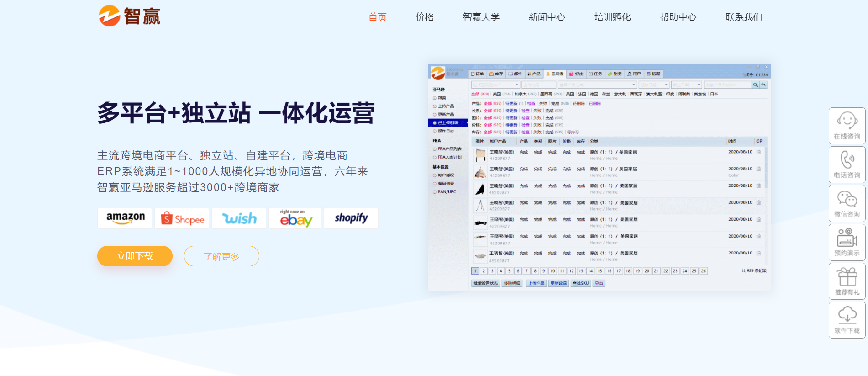Select 更新产品 radio in ERP sidebar
This screenshot has width=868, height=376.
coord(435,114)
